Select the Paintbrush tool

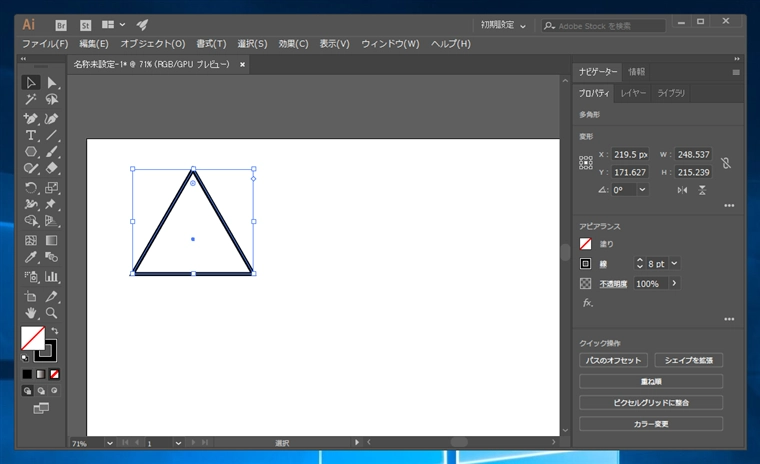click(51, 152)
